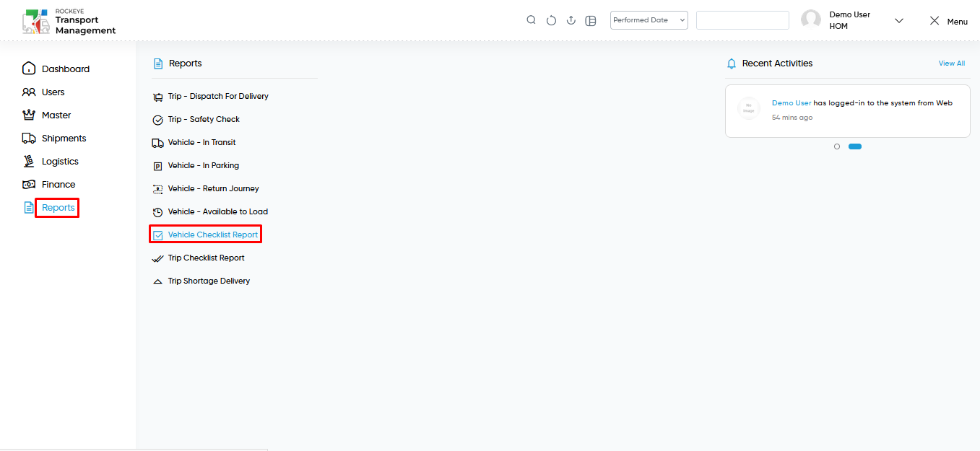Click the Master crown icon in sidebar
Image resolution: width=980 pixels, height=451 pixels.
[29, 115]
